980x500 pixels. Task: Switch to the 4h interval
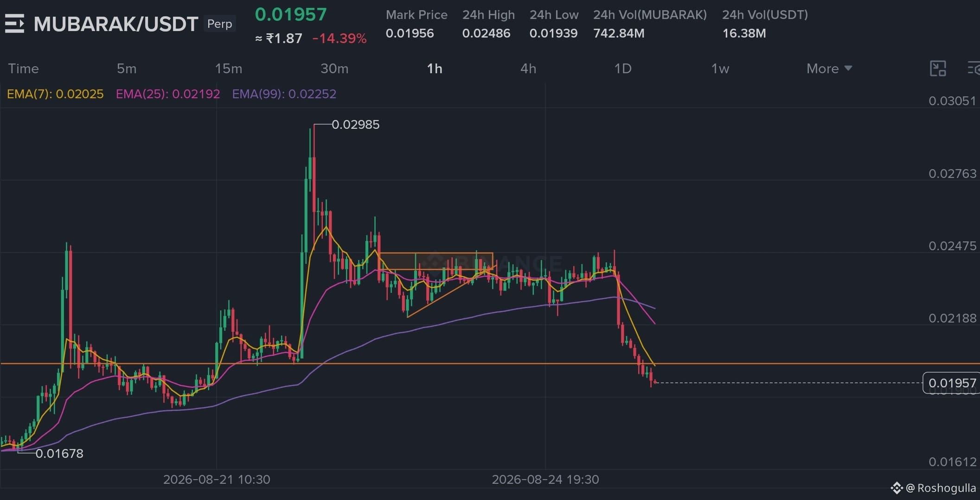528,69
